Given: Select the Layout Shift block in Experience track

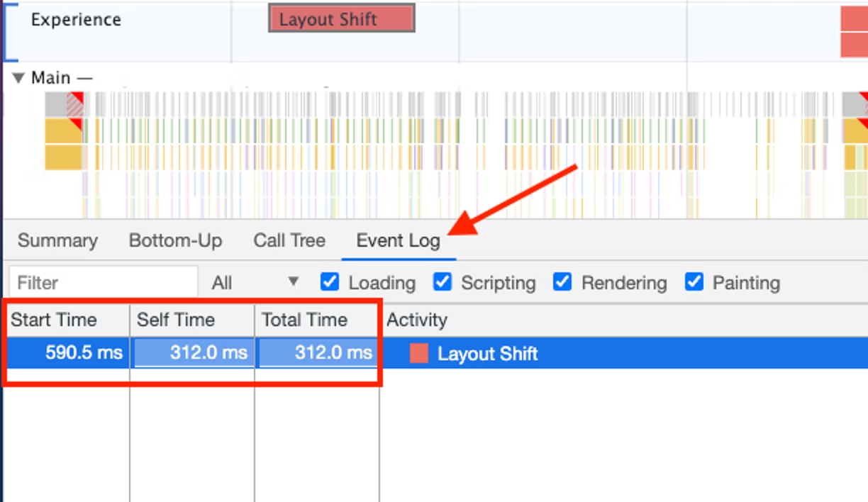Looking at the screenshot, I should coord(341,19).
